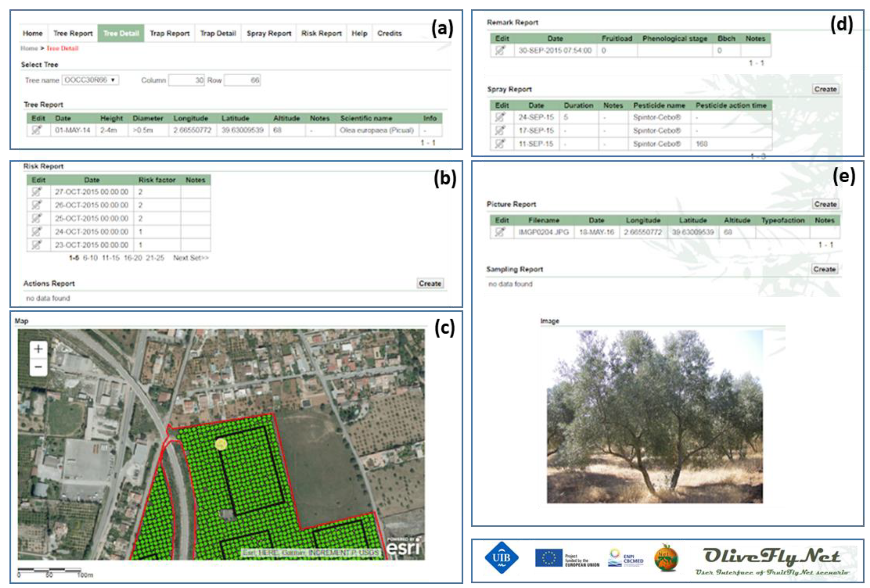The image size is (870, 588).
Task: Open the Tree name dropdown
Action: point(90,80)
